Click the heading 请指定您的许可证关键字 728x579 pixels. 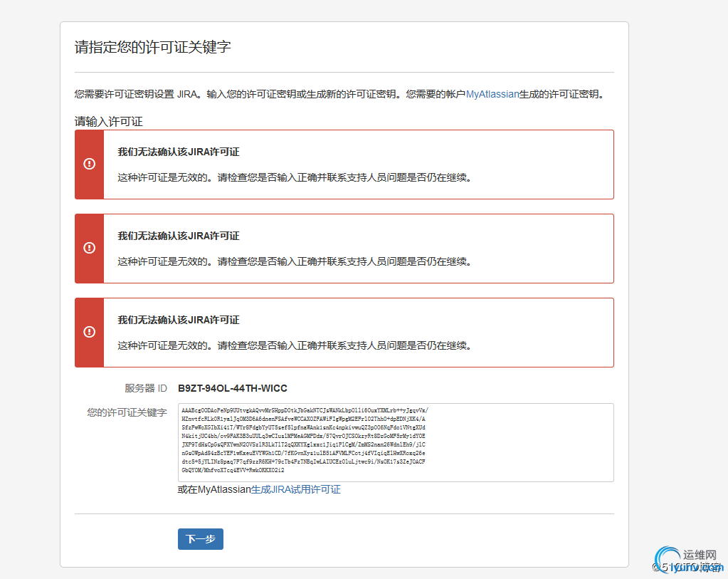(153, 47)
